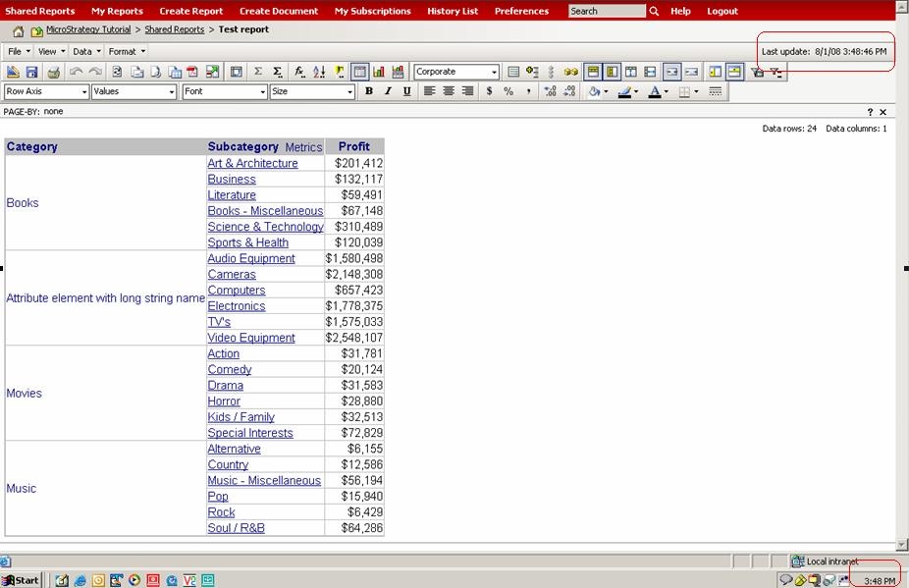Click the Print icon in toolbar
The height and width of the screenshot is (588, 909).
pos(53,72)
